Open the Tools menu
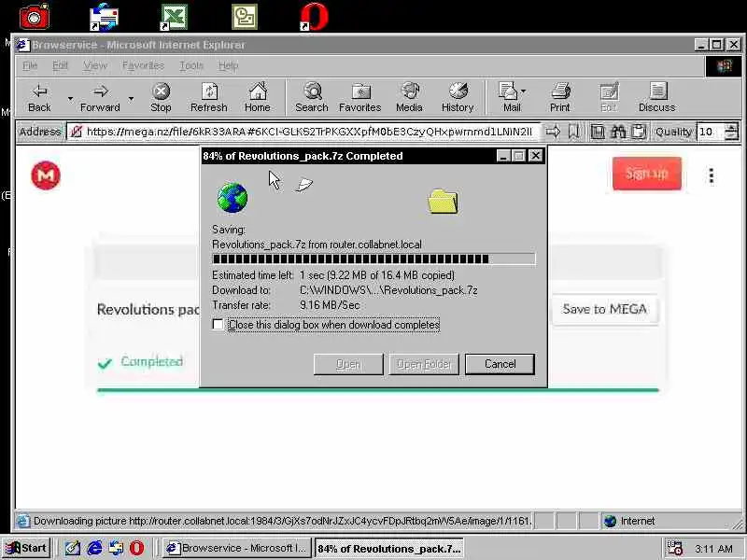Screen dimensions: 747x560 pos(191,65)
